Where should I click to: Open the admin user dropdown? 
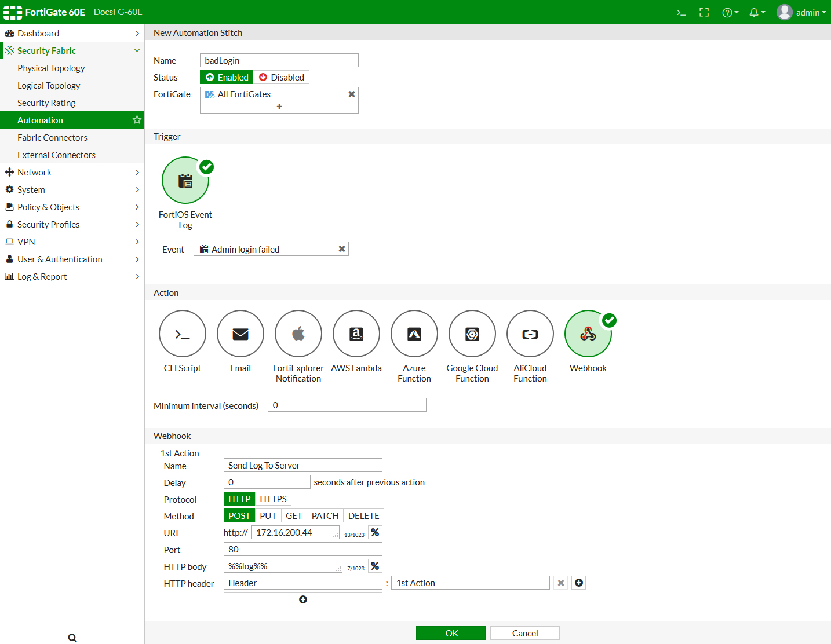pos(802,12)
